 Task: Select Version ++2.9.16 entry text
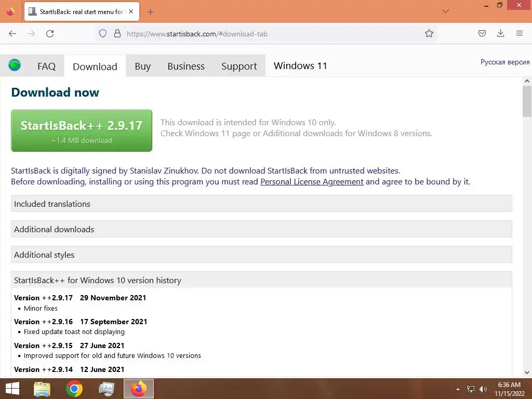[81, 322]
